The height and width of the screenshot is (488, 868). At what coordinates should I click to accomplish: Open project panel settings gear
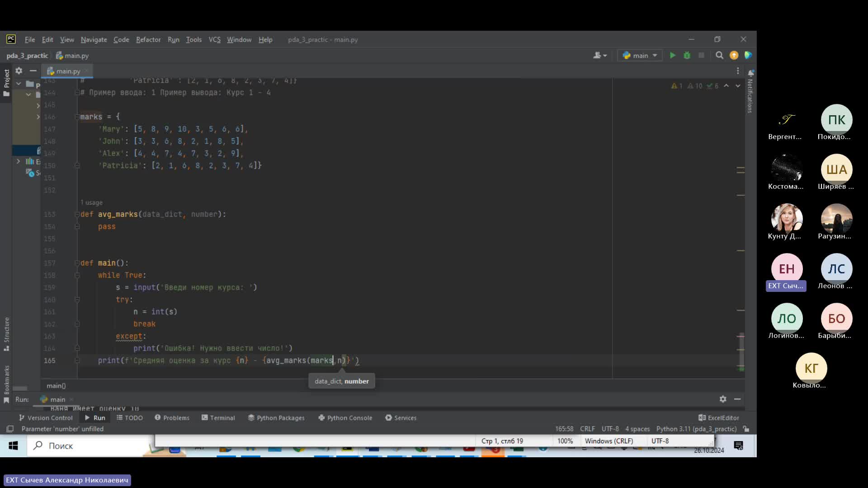pos(19,70)
